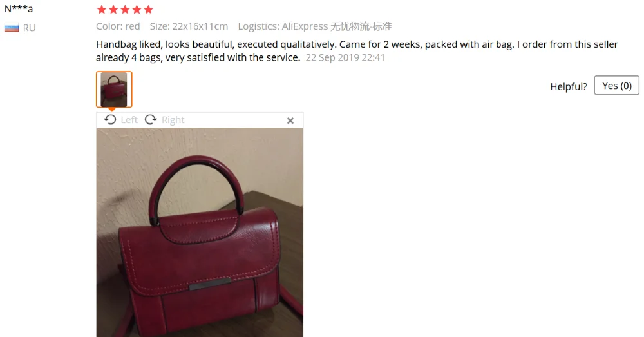Click the RU country label

(x=29, y=28)
